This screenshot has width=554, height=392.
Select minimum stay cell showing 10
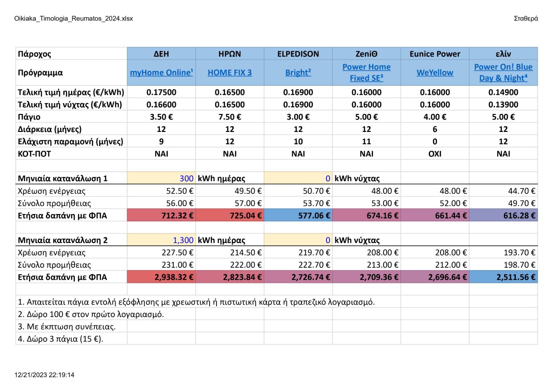(x=298, y=141)
